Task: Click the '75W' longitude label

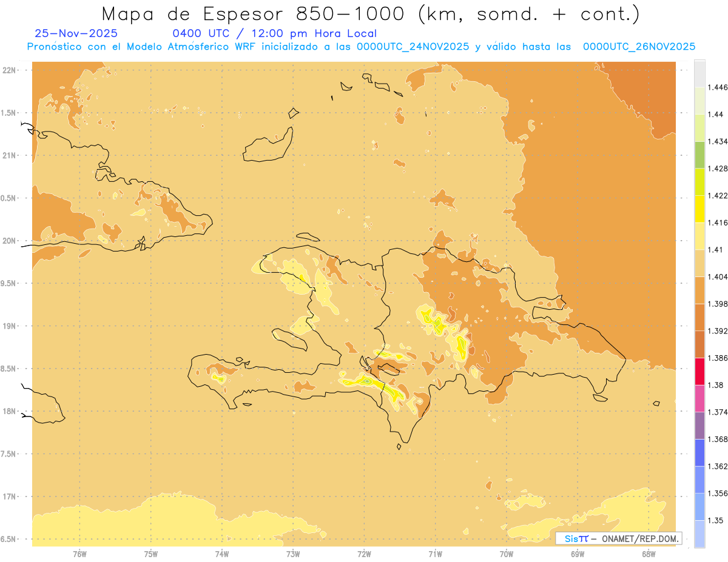Action: pos(151,554)
